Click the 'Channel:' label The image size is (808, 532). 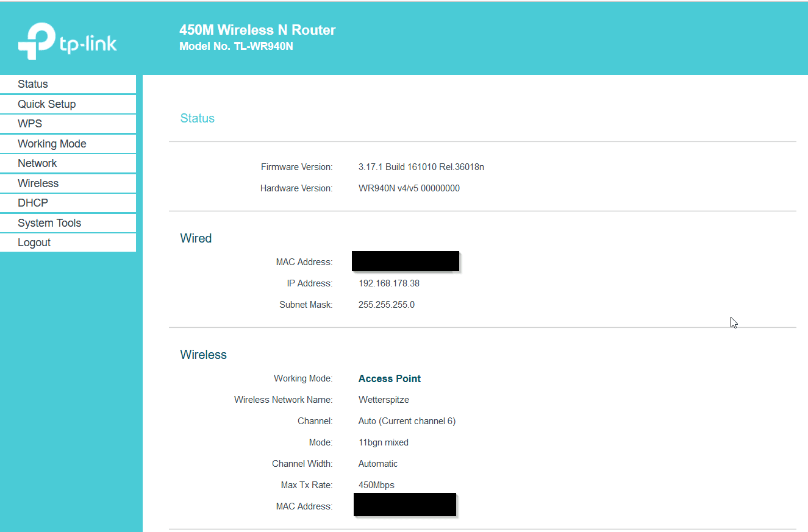315,421
